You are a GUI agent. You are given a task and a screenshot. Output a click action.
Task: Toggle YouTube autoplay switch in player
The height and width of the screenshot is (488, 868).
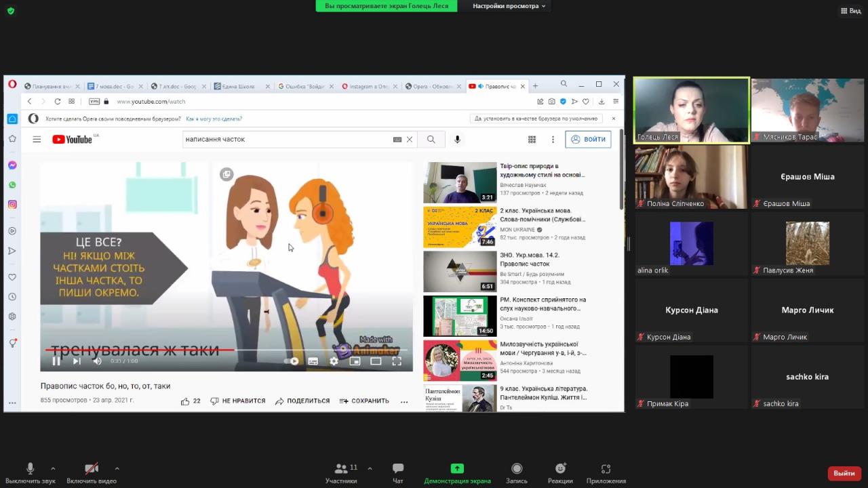click(292, 361)
